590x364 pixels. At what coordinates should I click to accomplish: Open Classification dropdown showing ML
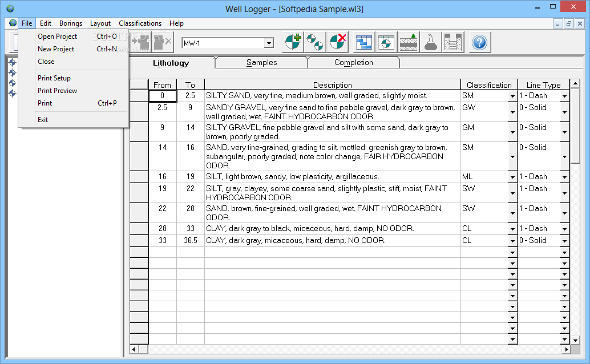point(512,177)
